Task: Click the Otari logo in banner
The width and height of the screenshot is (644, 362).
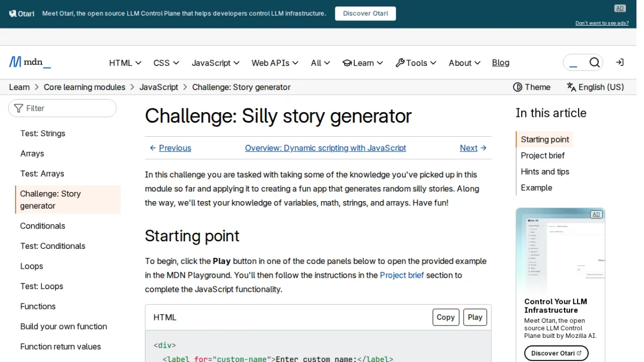Action: click(x=22, y=13)
